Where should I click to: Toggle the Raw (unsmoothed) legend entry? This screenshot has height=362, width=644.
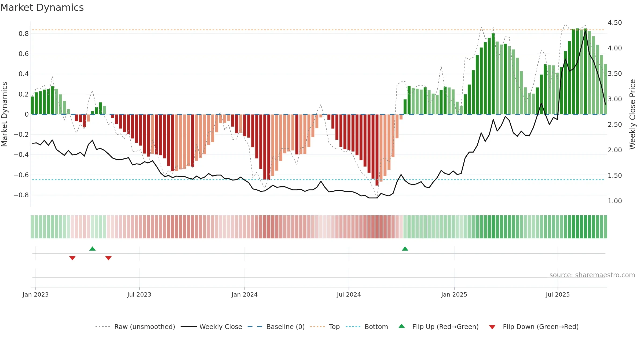click(x=135, y=327)
